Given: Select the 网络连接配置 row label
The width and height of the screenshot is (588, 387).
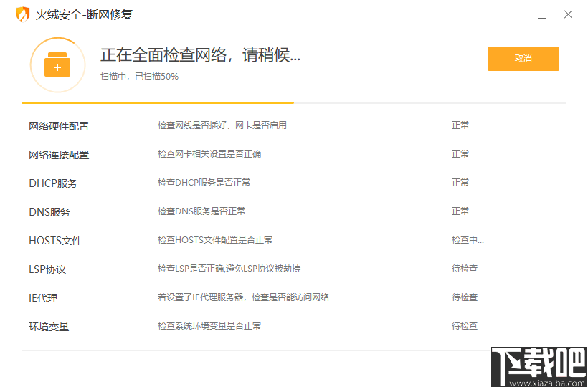Looking at the screenshot, I should [59, 155].
